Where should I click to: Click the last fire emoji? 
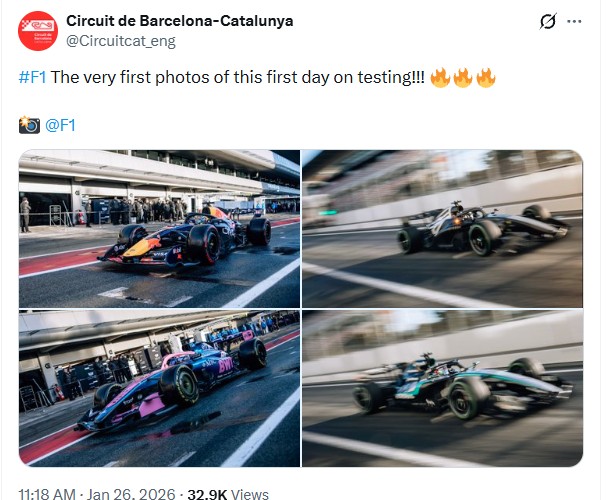486,78
